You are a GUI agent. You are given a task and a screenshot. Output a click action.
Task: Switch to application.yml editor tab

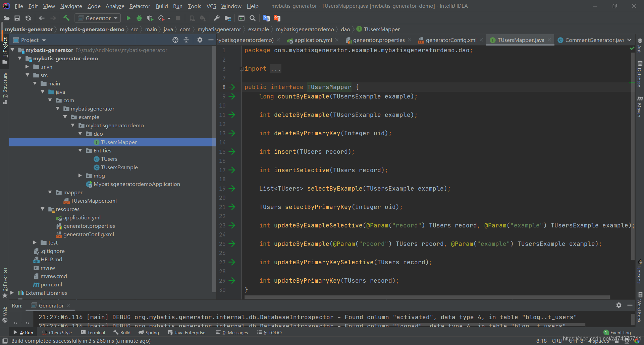pos(313,40)
